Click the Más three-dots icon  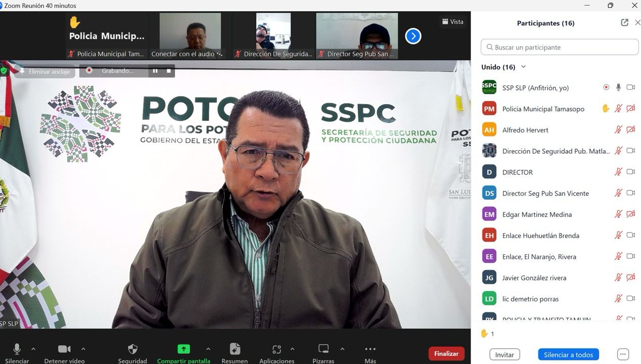(x=370, y=349)
